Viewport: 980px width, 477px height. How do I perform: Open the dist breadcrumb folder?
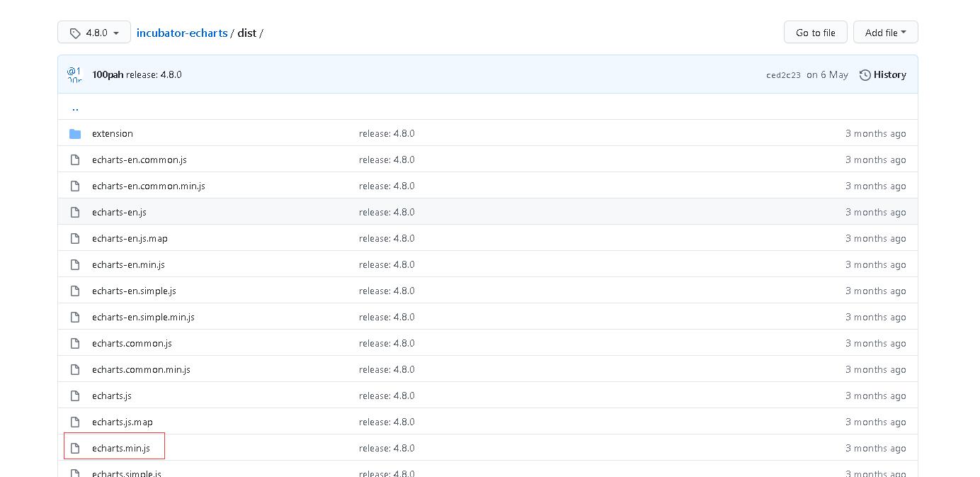[x=246, y=33]
